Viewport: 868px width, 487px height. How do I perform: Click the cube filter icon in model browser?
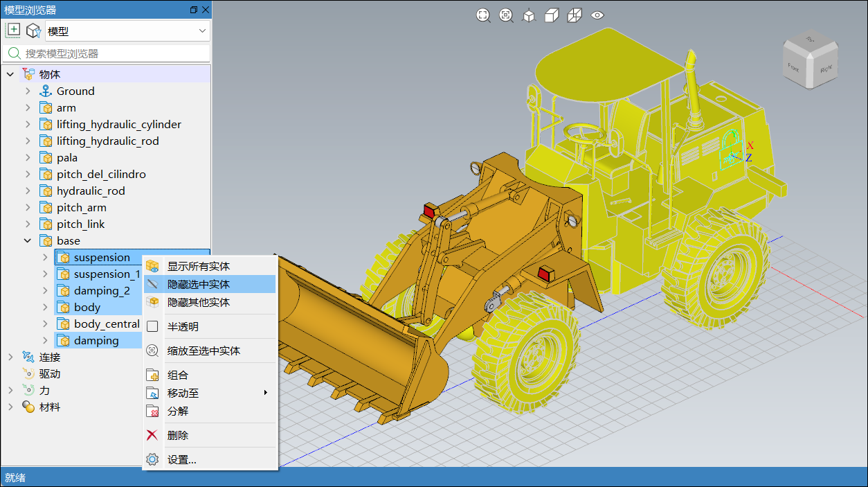point(33,30)
